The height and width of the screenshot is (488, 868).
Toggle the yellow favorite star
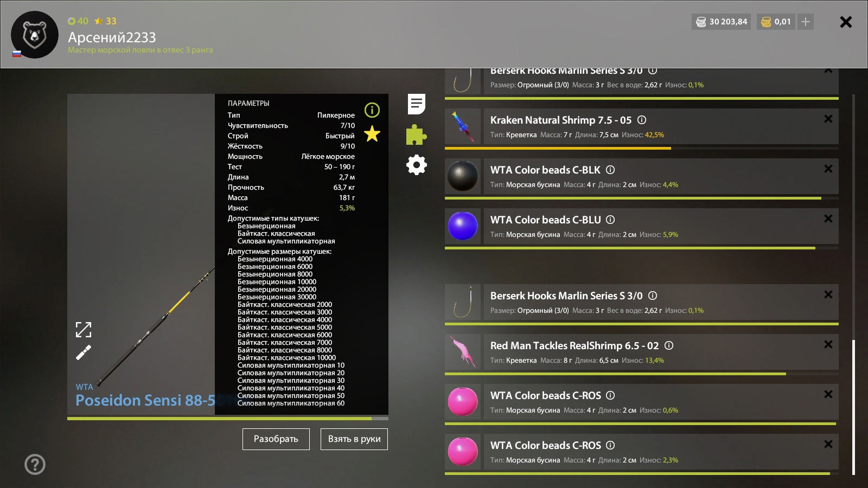point(372,133)
